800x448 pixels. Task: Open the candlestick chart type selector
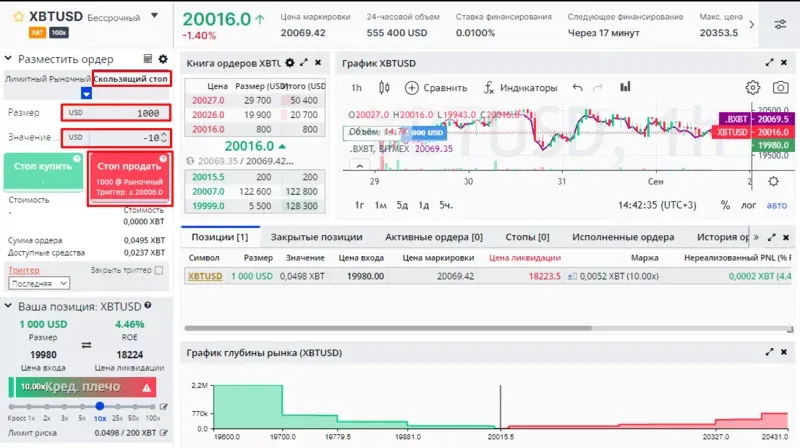coord(384,88)
